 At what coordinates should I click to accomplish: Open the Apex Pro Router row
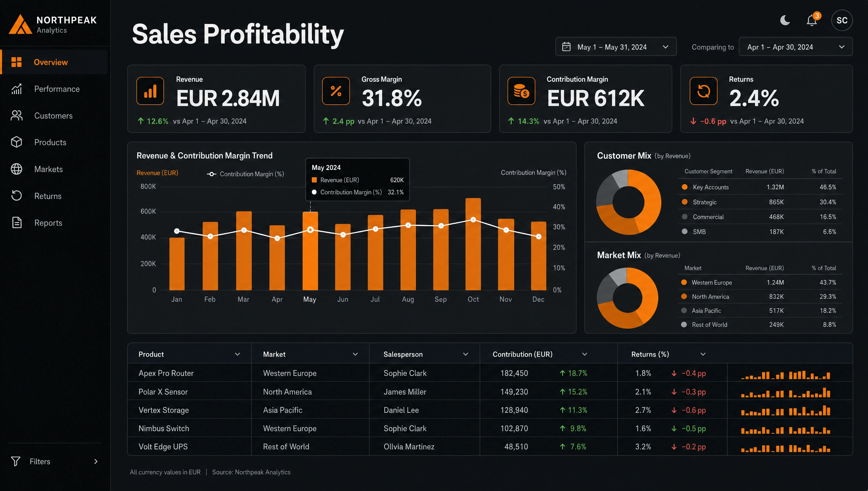(490, 373)
